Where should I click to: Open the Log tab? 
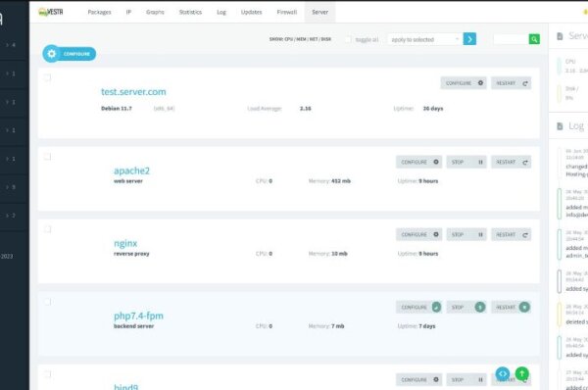(221, 12)
